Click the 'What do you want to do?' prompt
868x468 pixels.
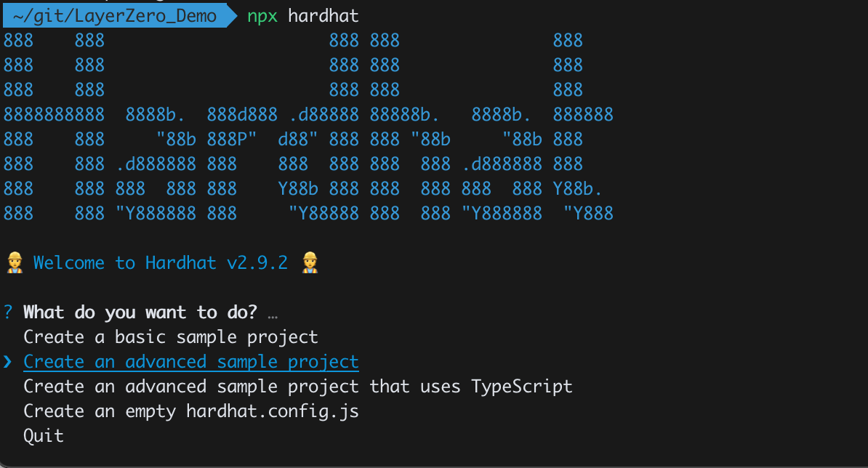click(140, 312)
